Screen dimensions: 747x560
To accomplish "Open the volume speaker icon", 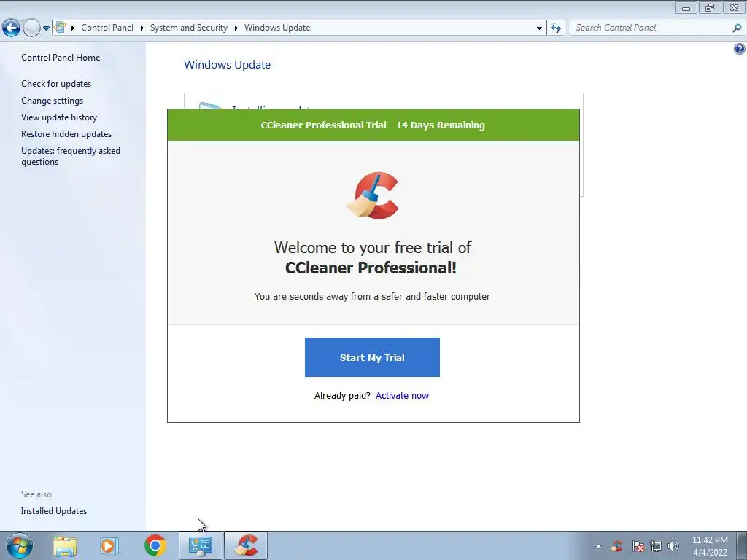I will coord(673,546).
